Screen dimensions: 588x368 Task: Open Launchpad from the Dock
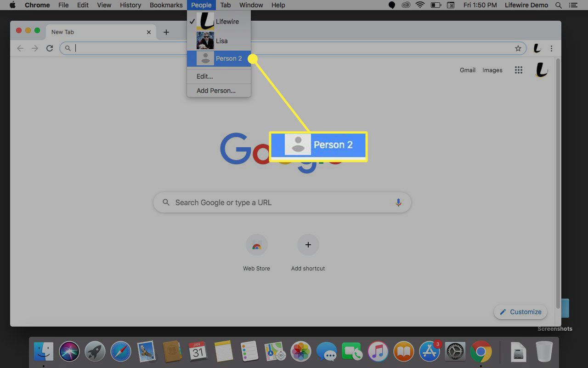[95, 352]
